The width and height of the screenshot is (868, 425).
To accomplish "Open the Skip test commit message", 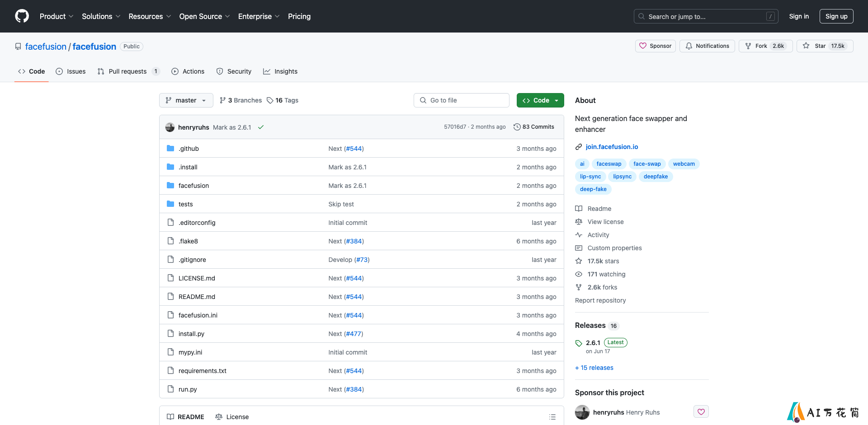I will click(341, 204).
